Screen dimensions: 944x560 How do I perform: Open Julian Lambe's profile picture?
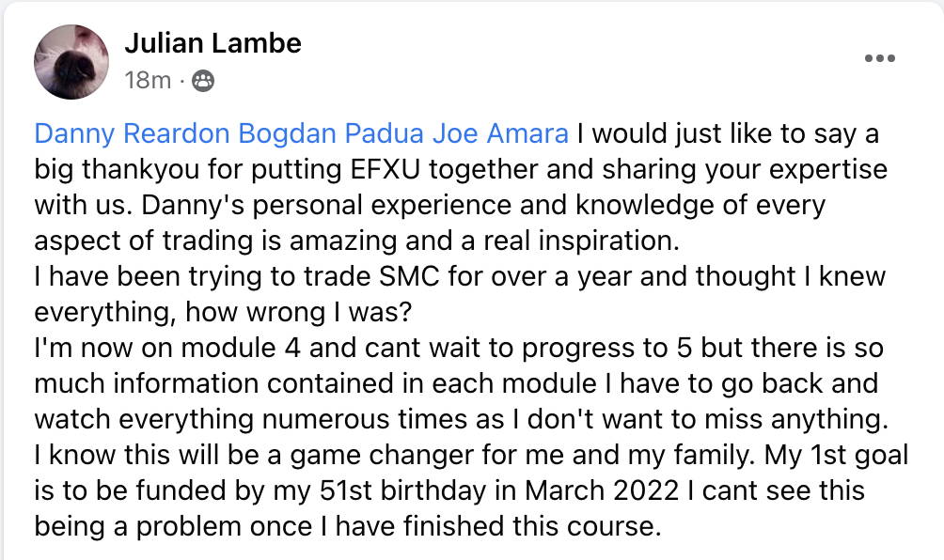point(71,62)
